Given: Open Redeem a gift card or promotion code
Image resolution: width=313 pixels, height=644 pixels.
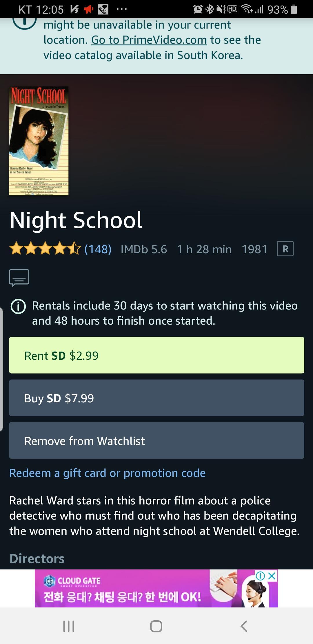Looking at the screenshot, I should click(x=107, y=473).
